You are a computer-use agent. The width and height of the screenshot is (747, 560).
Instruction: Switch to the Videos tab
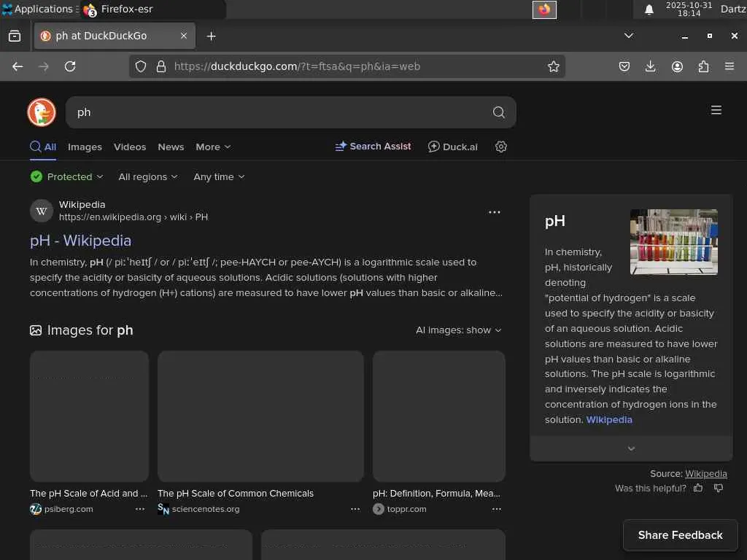click(x=130, y=147)
